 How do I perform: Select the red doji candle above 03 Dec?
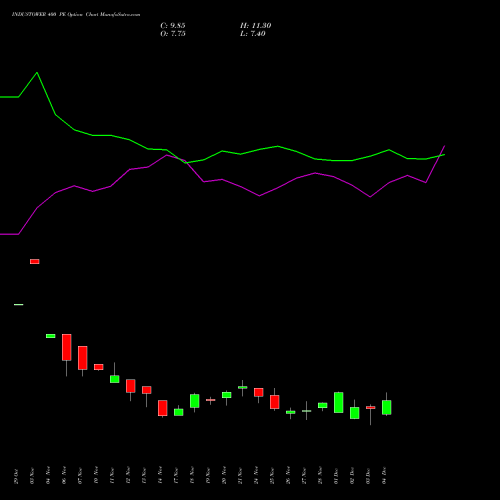371,407
